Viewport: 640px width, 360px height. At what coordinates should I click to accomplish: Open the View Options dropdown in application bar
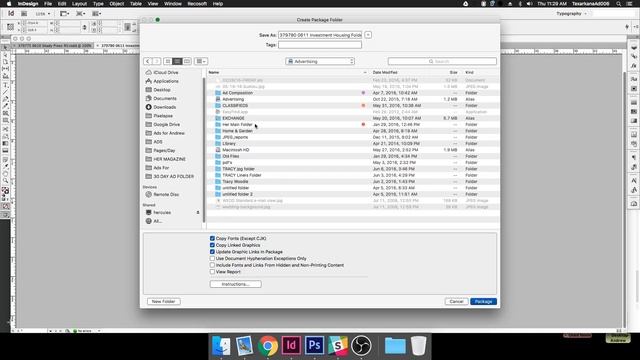click(x=64, y=14)
